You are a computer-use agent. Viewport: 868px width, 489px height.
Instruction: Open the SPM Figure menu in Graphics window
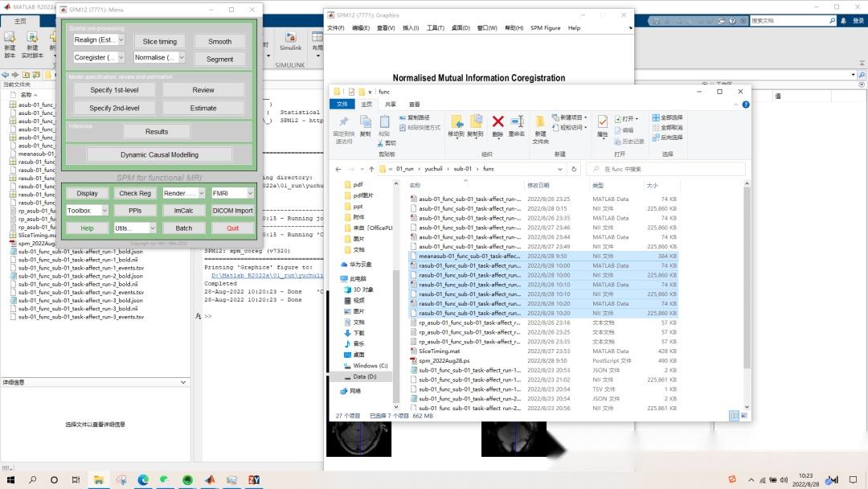click(545, 27)
